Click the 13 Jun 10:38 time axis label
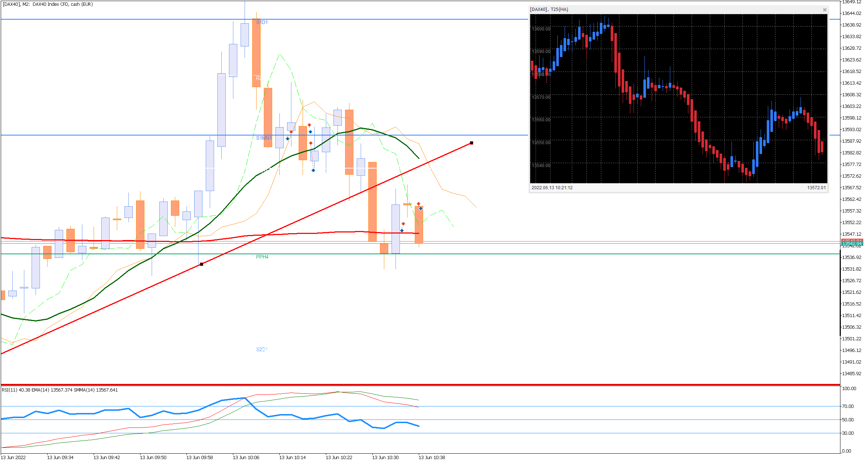The image size is (868, 462). pyautogui.click(x=432, y=458)
